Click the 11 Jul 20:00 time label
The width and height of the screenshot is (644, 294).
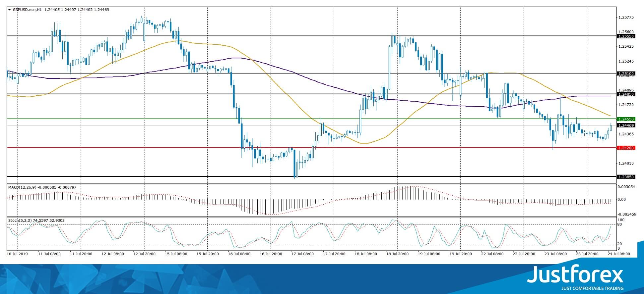81,254
